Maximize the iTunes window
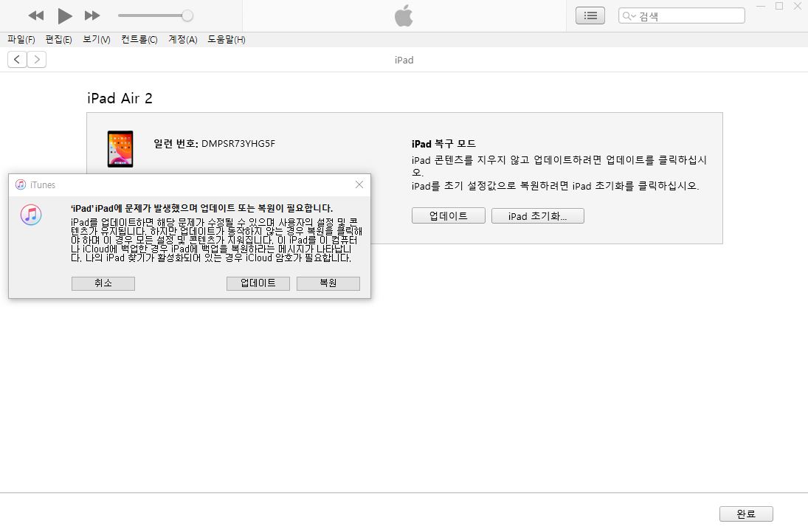This screenshot has width=808, height=532. [x=779, y=6]
